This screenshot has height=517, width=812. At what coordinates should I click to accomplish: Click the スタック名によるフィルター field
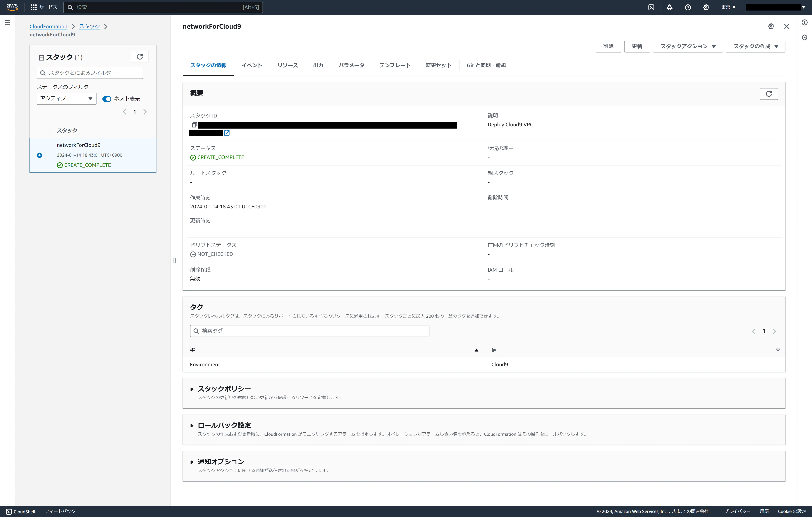tap(90, 73)
